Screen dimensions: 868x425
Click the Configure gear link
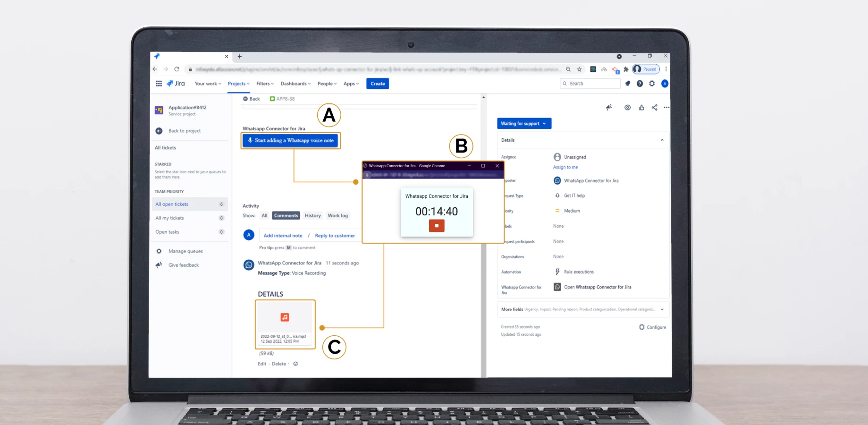652,327
